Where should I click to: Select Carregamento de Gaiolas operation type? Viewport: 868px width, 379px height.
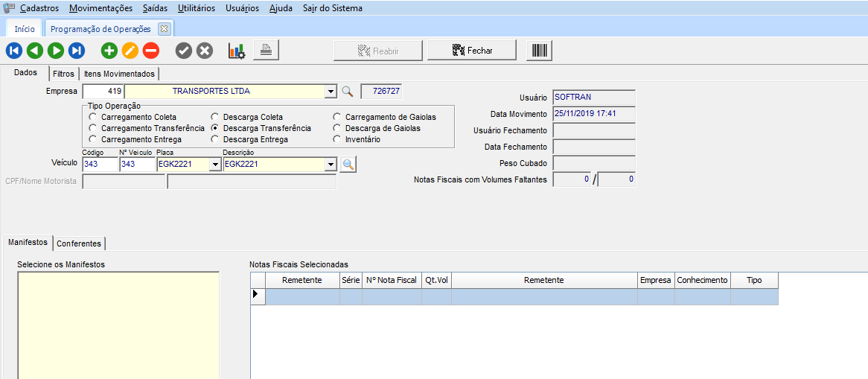pos(336,117)
